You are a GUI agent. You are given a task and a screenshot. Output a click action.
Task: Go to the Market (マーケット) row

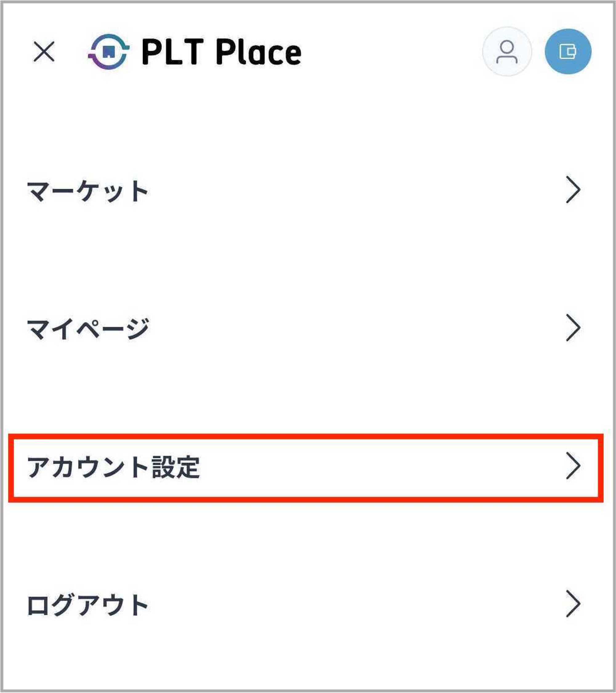tap(305, 191)
